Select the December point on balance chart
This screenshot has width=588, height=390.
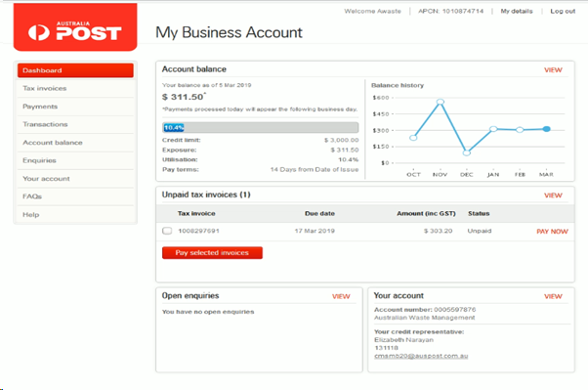(467, 152)
